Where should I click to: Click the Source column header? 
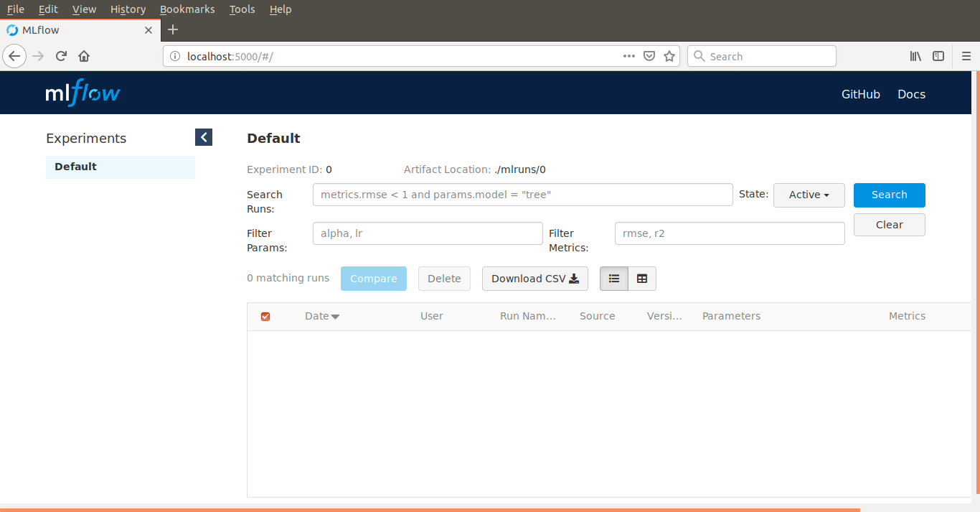click(x=598, y=316)
